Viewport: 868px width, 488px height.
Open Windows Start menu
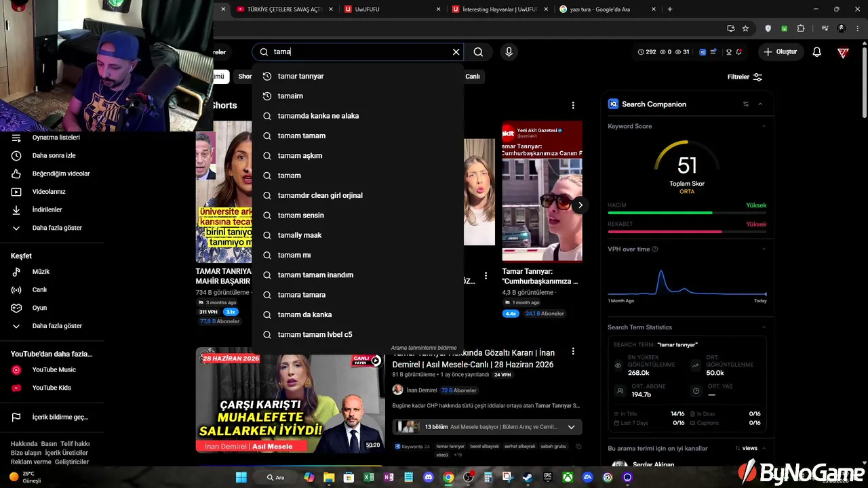(241, 477)
